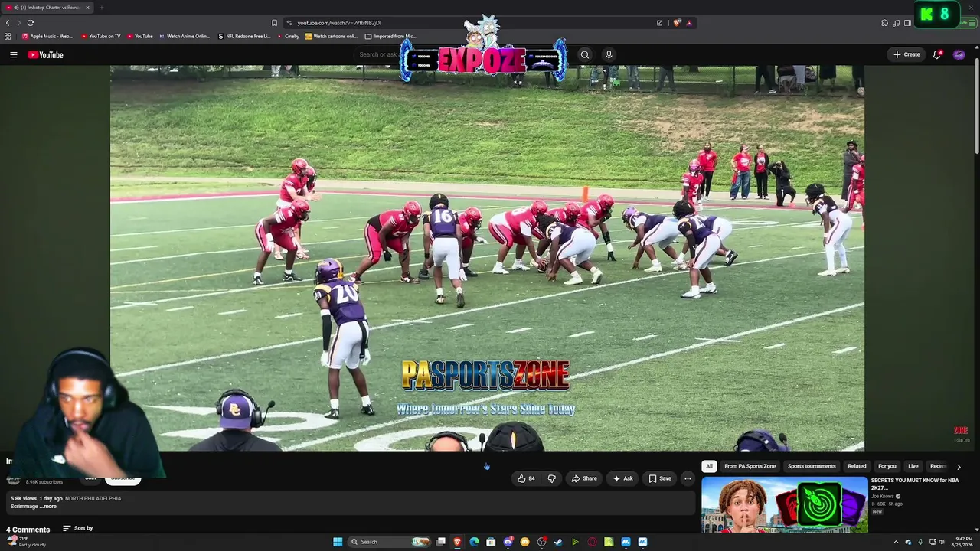Open the browser sidebar panel icon

pos(907,23)
